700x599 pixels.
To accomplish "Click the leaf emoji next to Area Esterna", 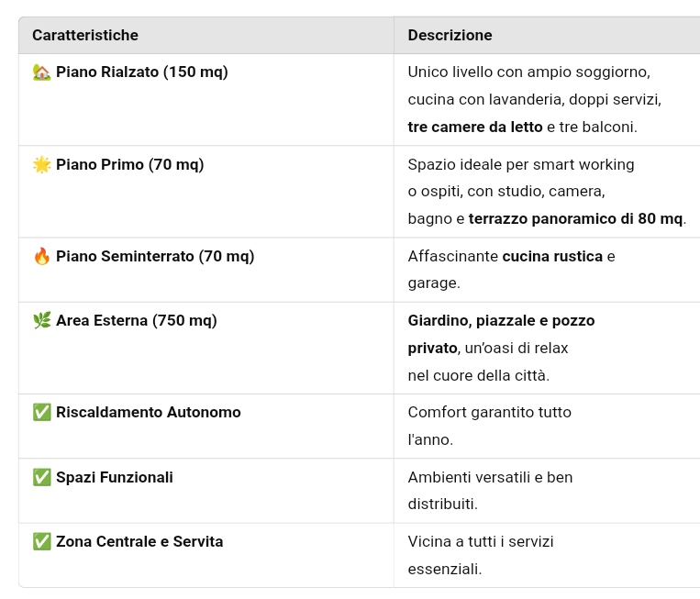I will (41, 320).
